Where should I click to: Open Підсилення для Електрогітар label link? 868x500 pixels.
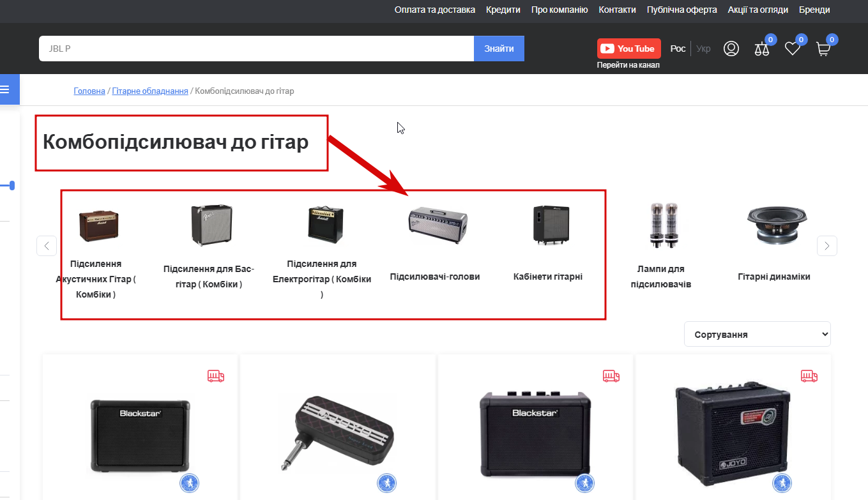coord(322,279)
